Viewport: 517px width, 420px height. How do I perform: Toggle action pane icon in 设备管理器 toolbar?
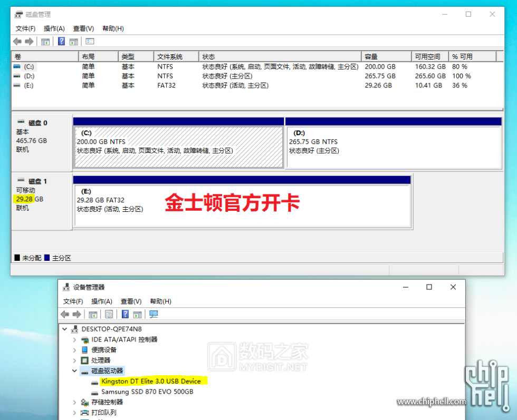138,315
